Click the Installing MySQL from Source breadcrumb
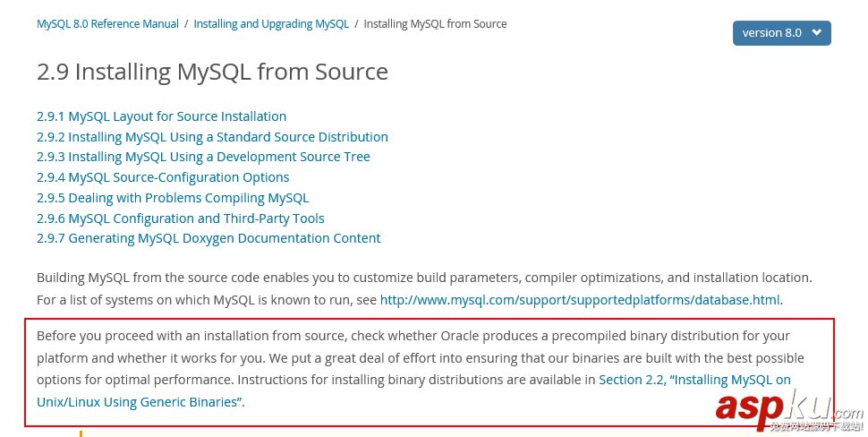 click(435, 24)
